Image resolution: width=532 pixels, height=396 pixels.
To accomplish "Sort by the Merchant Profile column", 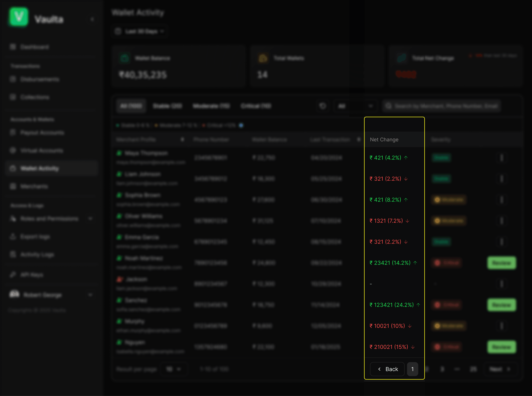I will [183, 139].
